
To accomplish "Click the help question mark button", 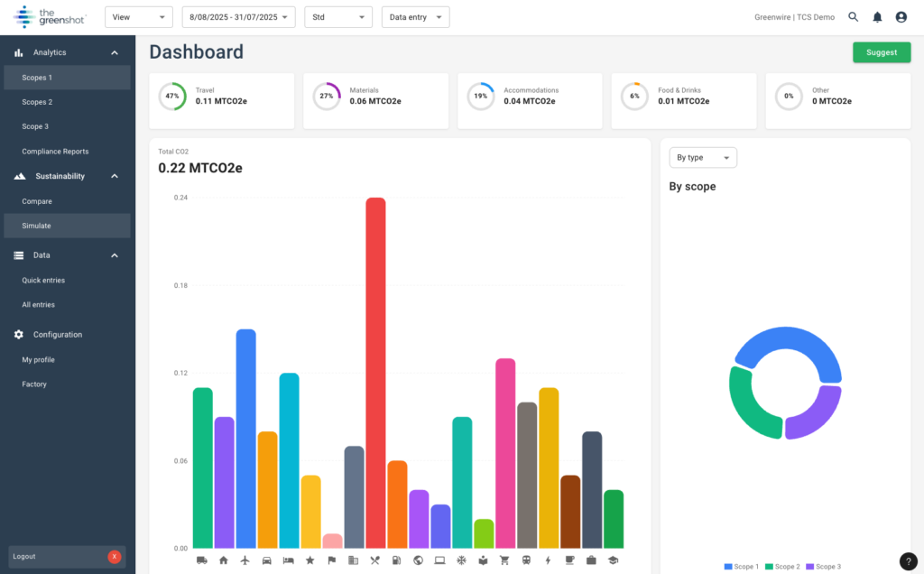I will (x=908, y=560).
